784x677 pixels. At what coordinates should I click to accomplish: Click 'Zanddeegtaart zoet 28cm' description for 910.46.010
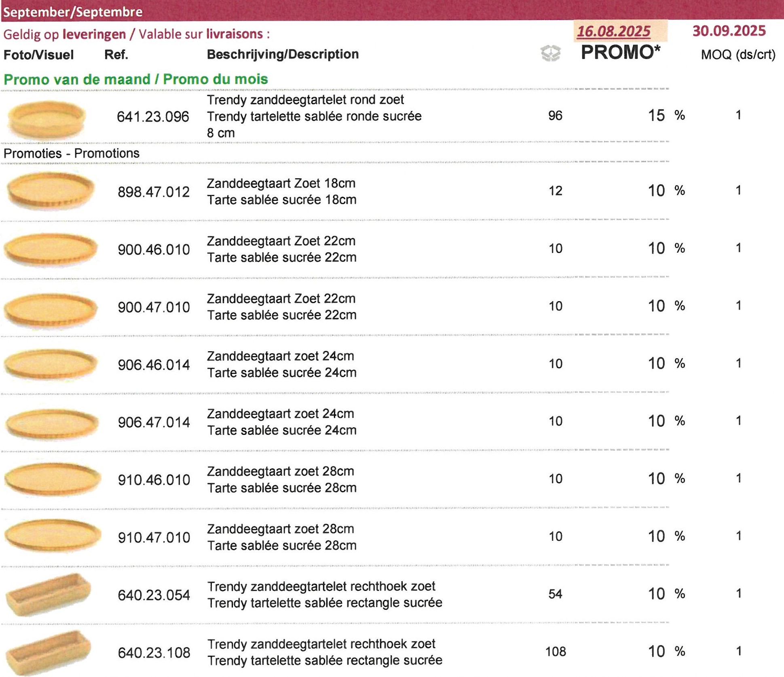pos(281,471)
